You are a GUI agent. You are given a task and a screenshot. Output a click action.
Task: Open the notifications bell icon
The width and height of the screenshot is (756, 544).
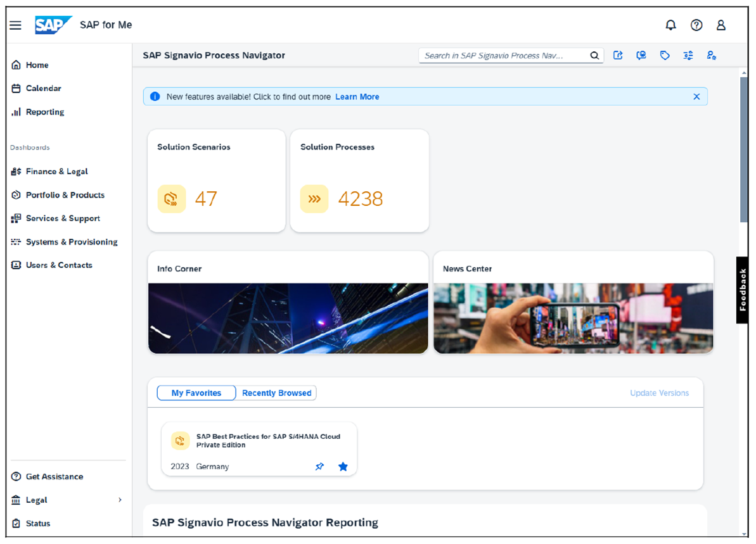click(670, 25)
